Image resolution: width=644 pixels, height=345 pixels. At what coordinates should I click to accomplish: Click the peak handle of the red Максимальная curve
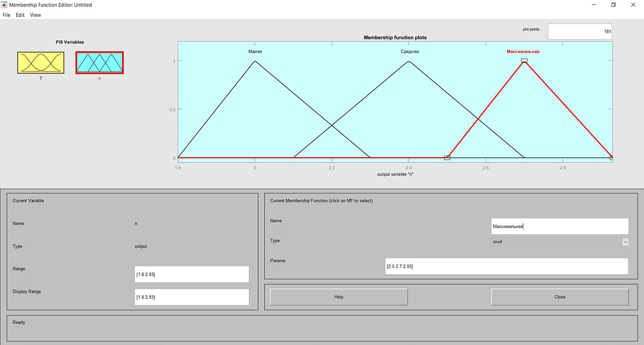pyautogui.click(x=524, y=61)
